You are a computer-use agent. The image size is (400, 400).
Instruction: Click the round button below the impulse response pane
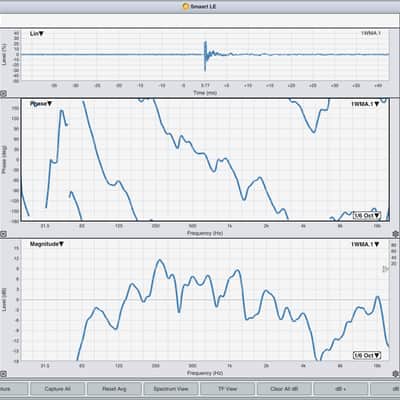pyautogui.click(x=3, y=94)
